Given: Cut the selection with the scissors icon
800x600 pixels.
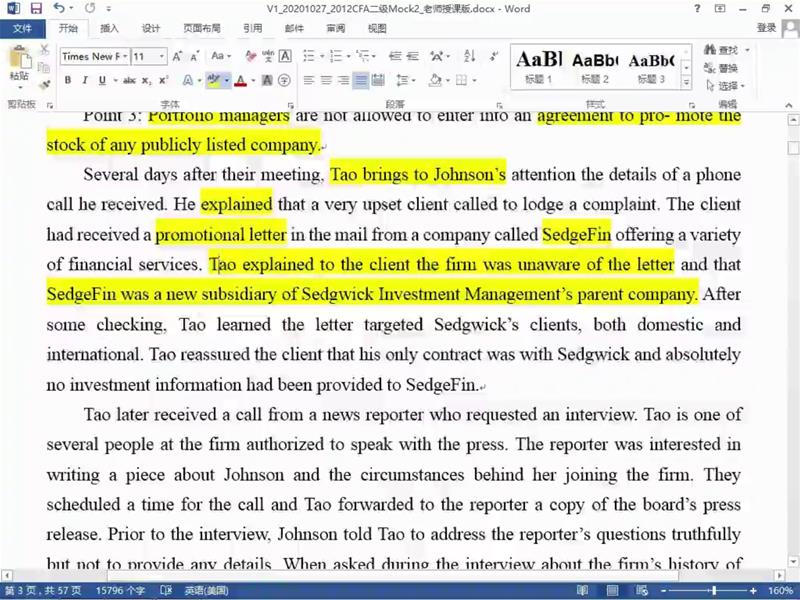Looking at the screenshot, I should click(x=44, y=49).
